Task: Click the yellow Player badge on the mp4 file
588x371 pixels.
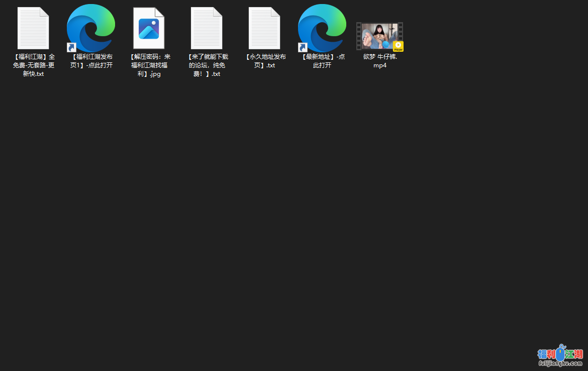Action: [398, 46]
